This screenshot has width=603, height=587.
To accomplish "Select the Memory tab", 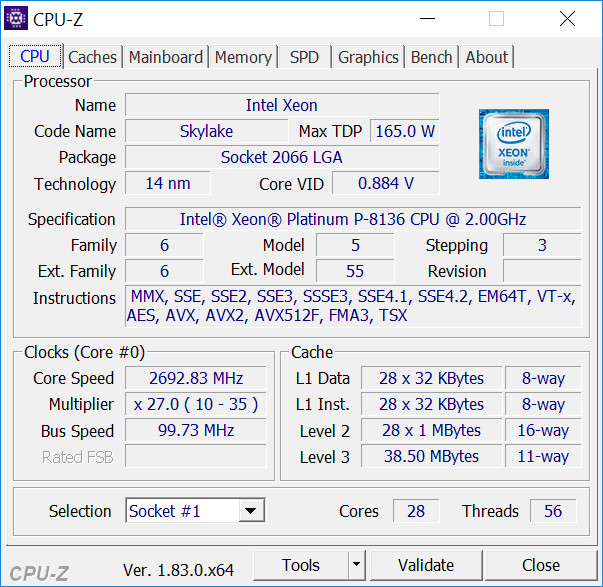I will click(243, 57).
